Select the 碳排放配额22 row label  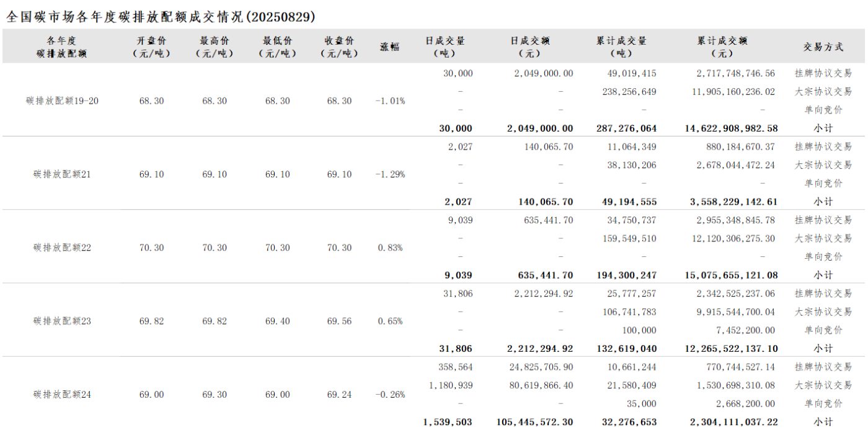point(62,248)
